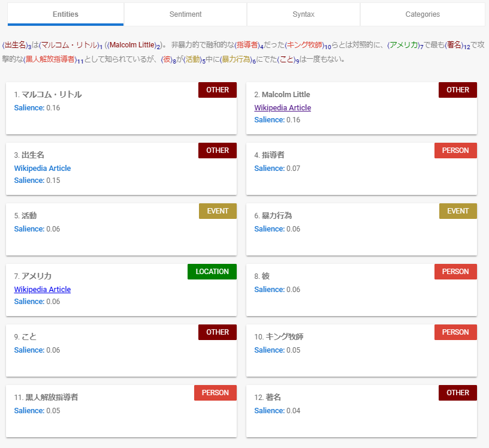489x448 pixels.
Task: Click the Entities tab
Action: point(65,14)
